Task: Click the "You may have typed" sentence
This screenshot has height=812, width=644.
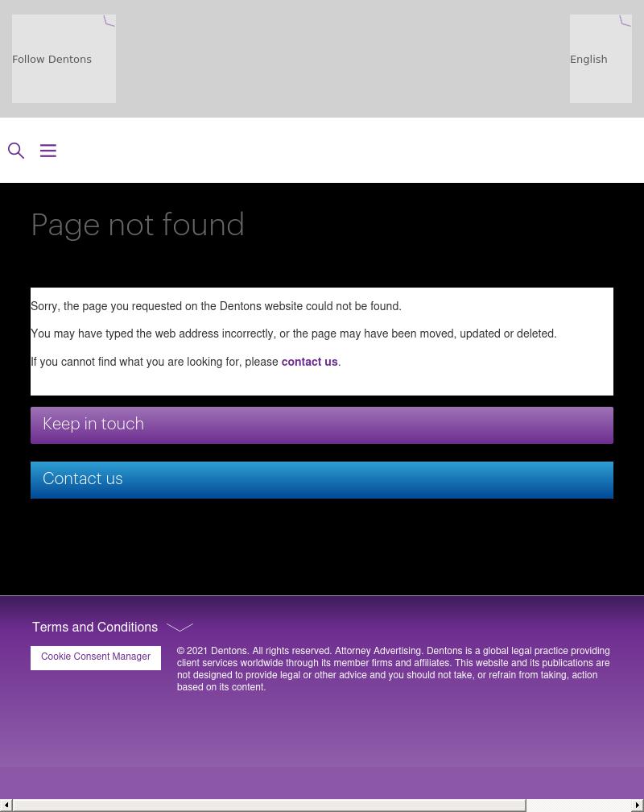Action: click(x=294, y=333)
